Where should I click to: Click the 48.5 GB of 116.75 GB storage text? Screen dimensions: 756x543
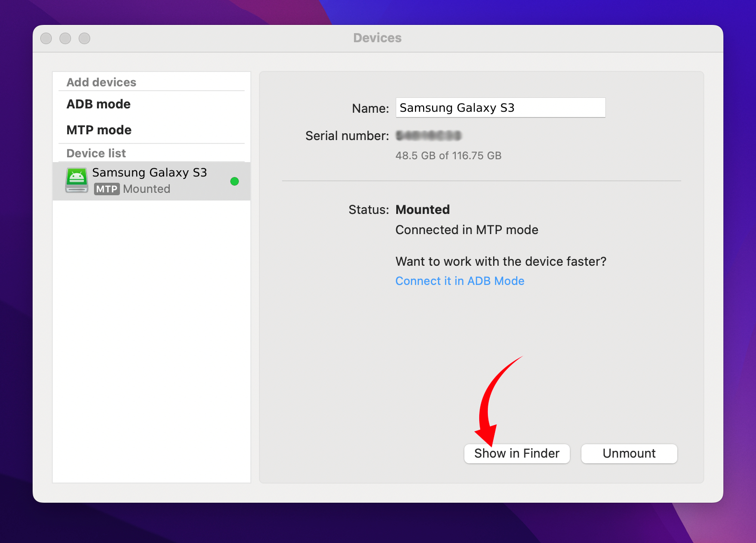click(x=448, y=155)
